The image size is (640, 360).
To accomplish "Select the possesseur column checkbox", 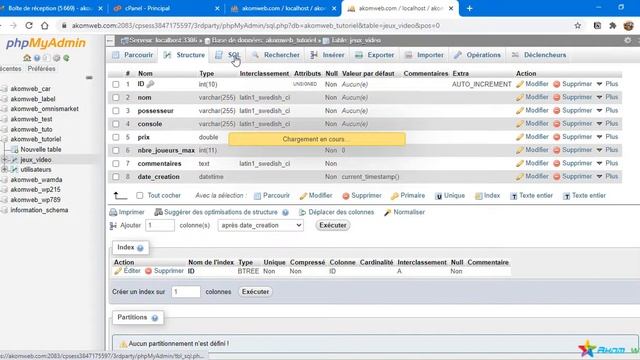I will (x=116, y=111).
